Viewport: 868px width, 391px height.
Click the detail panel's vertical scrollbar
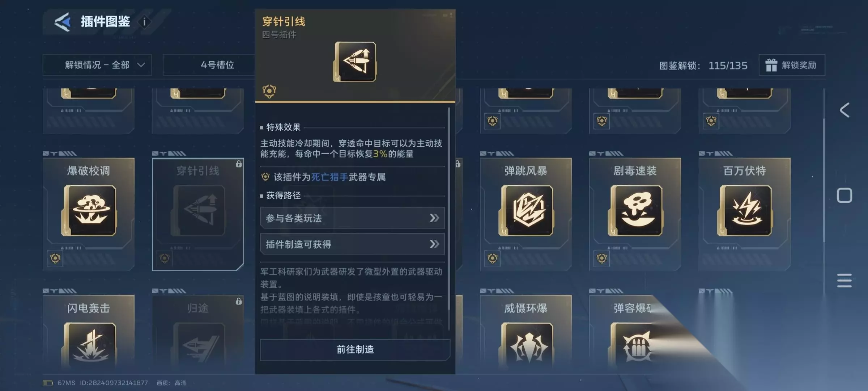[449, 219]
